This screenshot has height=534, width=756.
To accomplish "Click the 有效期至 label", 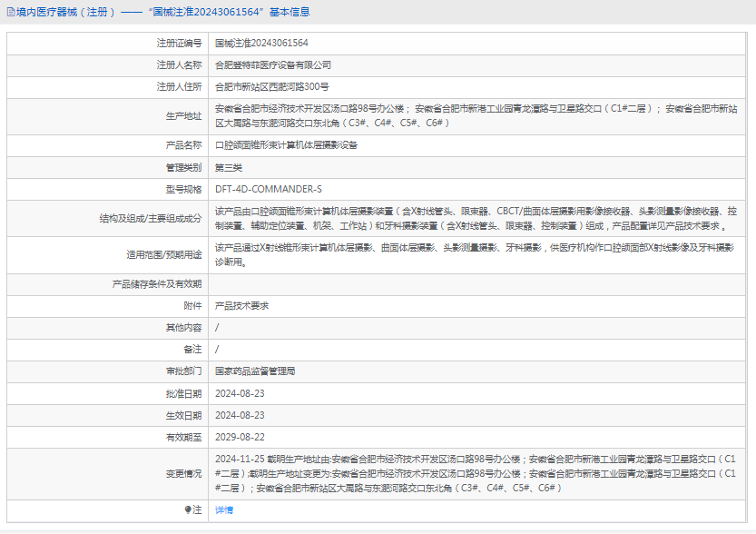I will (183, 438).
